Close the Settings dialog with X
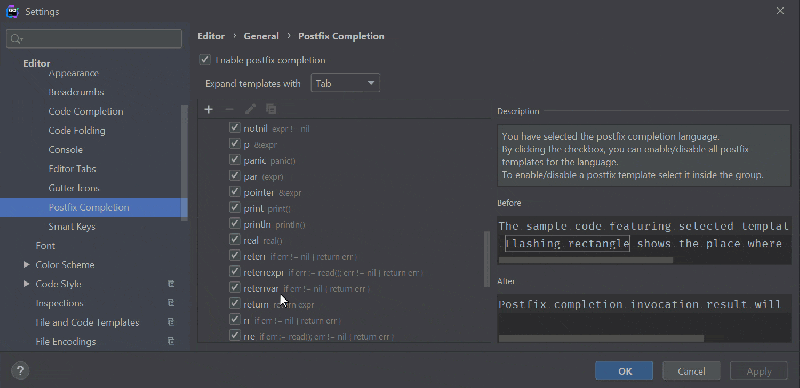This screenshot has width=800, height=388. [780, 11]
